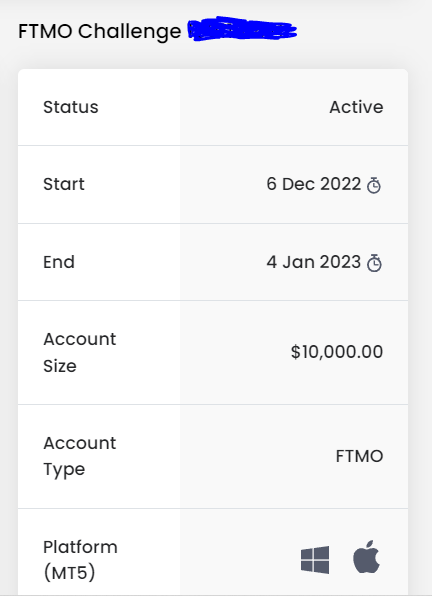Image resolution: width=432 pixels, height=596 pixels.
Task: Select the 4 Jan 2023 date text
Action: 313,262
